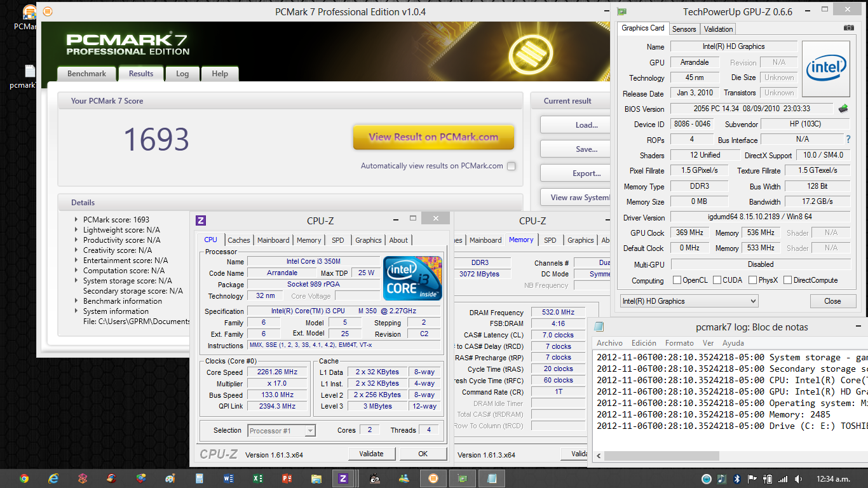
Task: Click the GPU Clock 369 MHz value
Action: coord(689,233)
